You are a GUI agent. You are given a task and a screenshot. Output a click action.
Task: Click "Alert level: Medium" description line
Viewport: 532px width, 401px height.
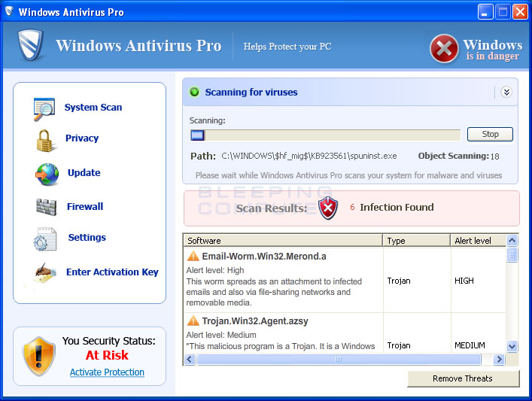[221, 336]
